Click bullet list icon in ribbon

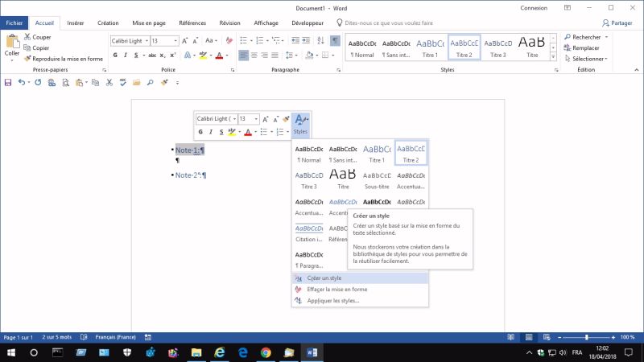point(244,41)
